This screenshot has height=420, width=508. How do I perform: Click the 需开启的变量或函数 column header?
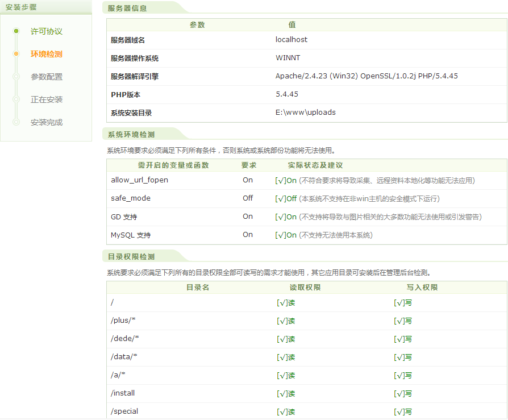coord(173,165)
